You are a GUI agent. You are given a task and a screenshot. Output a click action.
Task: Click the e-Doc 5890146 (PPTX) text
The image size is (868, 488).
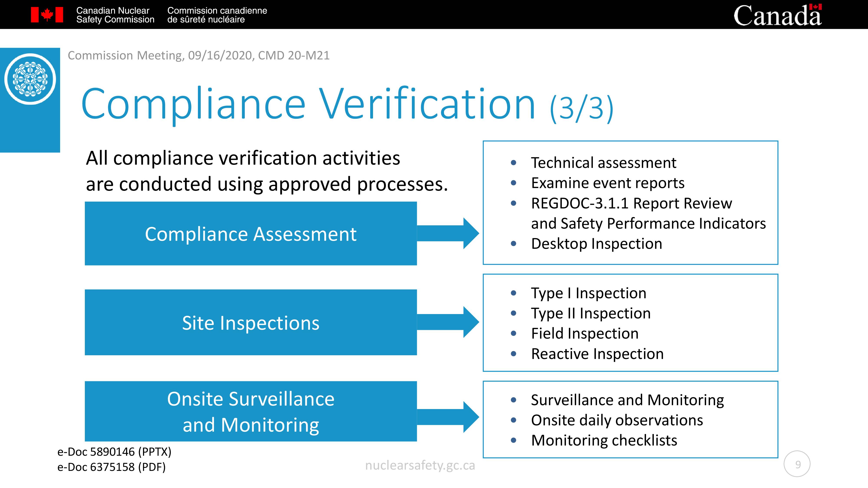pyautogui.click(x=114, y=452)
